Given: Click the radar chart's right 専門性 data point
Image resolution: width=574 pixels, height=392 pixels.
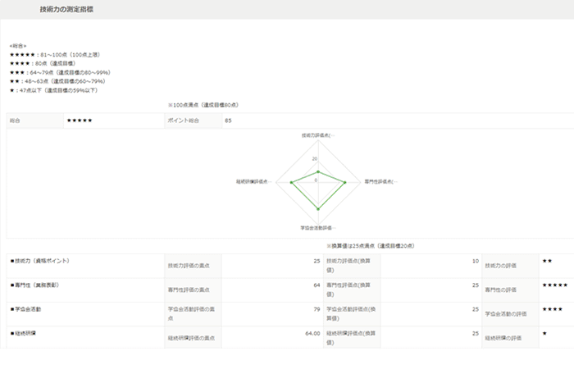Looking at the screenshot, I should [x=345, y=181].
